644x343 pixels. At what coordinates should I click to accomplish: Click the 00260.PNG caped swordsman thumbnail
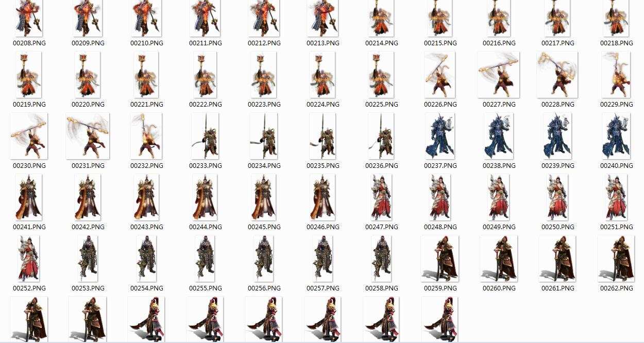point(499,259)
